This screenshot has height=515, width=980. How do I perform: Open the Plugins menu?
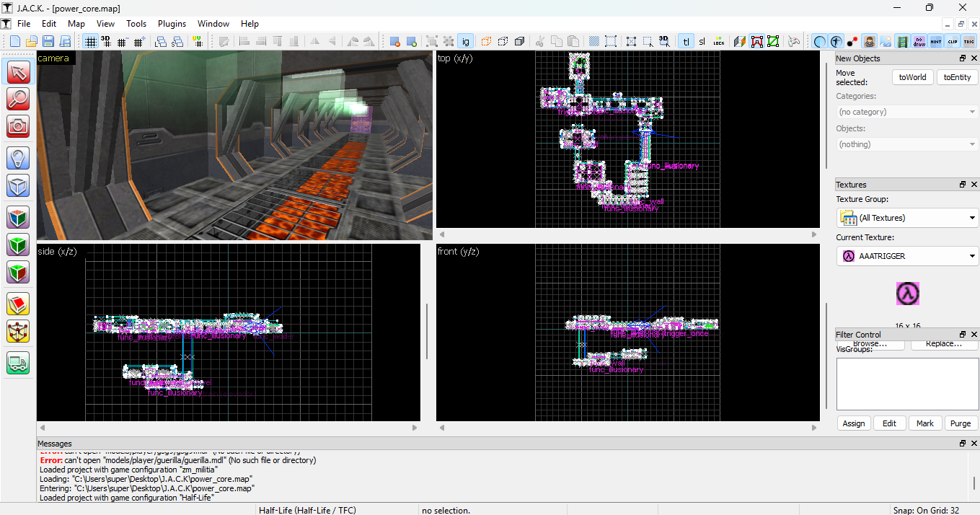point(172,23)
